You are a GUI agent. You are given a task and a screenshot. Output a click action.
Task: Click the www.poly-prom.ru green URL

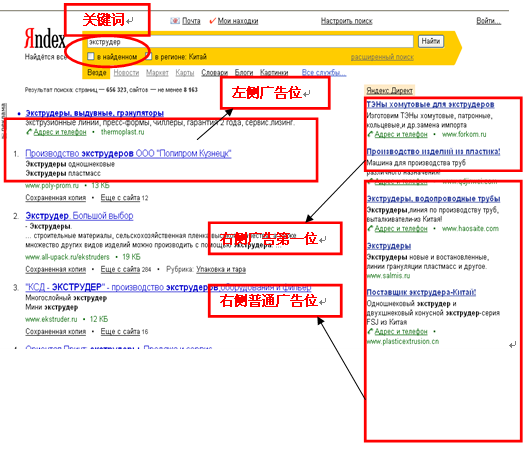(52, 186)
